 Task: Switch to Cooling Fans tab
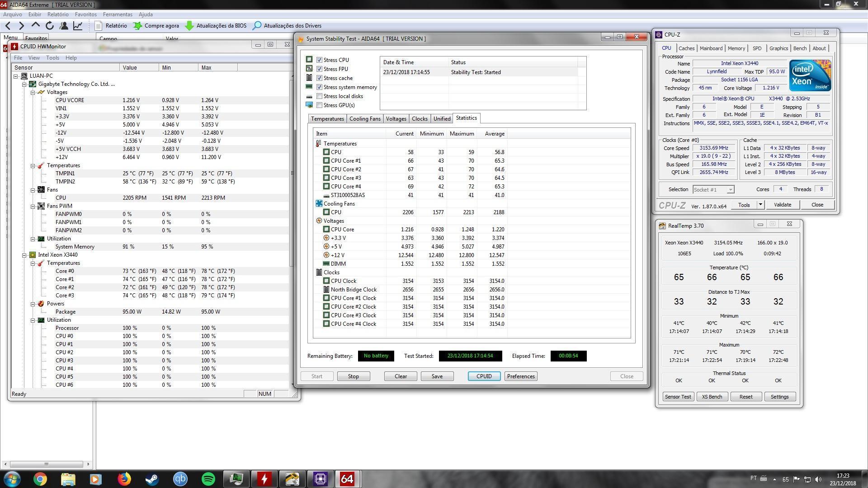click(x=365, y=118)
